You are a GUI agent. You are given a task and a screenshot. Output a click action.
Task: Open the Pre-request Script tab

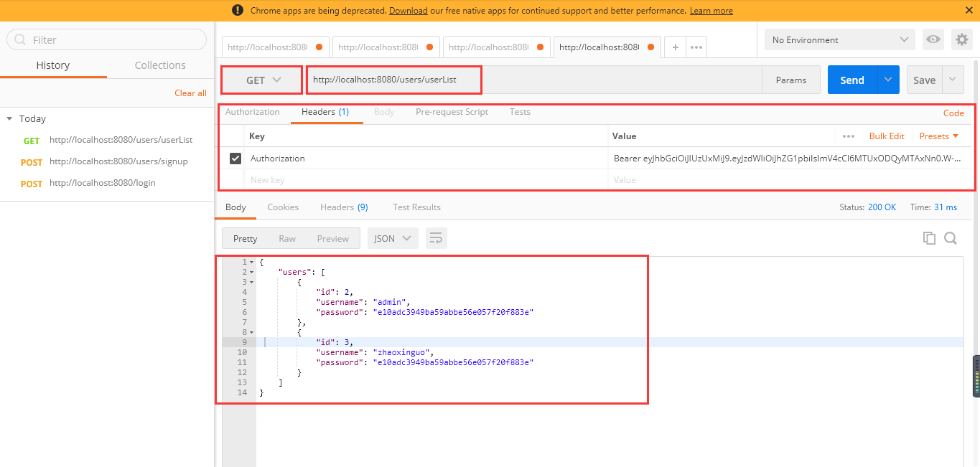pos(452,112)
